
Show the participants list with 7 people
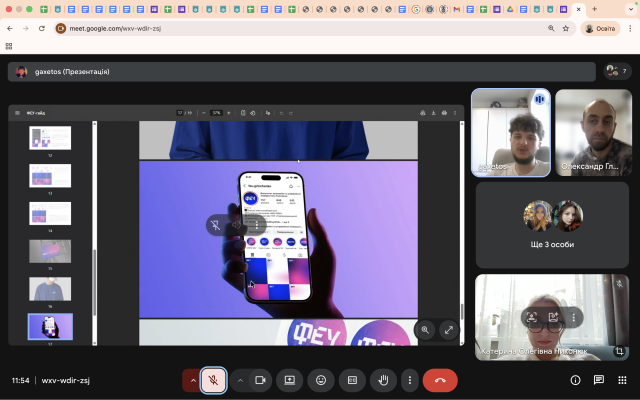click(616, 71)
